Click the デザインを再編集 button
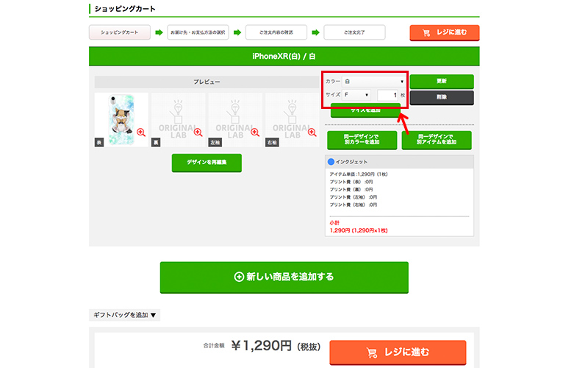Screen dimensions: 588x368 click(207, 163)
